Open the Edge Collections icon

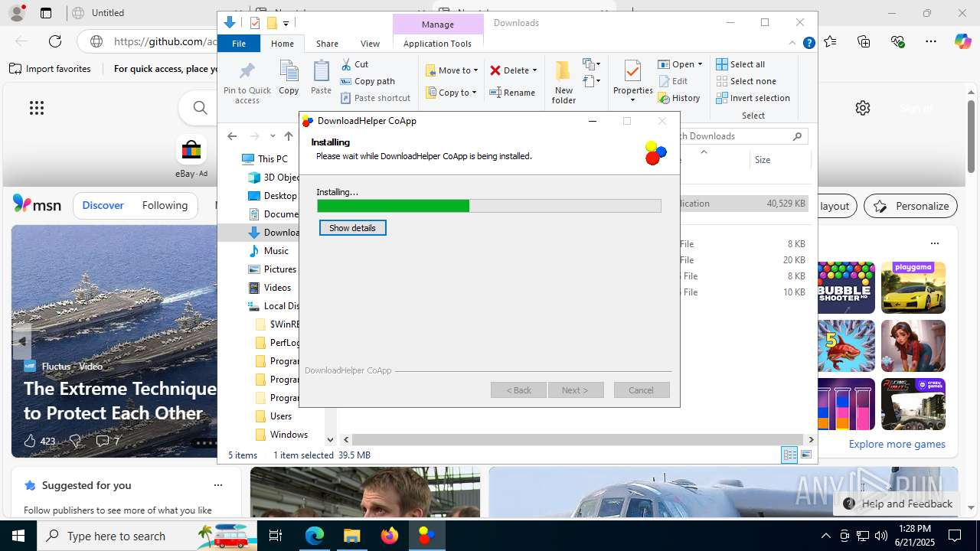click(864, 41)
